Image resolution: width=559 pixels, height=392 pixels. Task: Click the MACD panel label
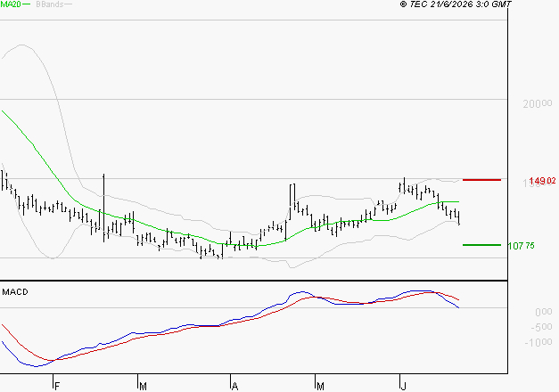(15, 292)
